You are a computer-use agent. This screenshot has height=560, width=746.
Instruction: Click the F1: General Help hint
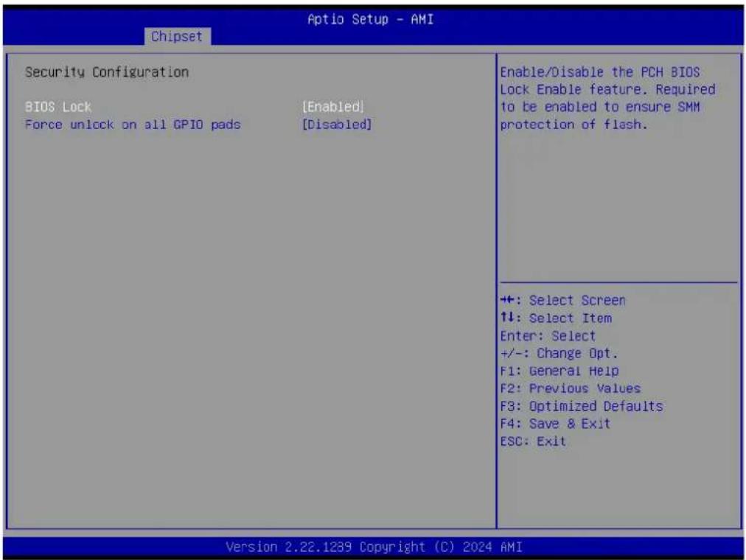559,371
